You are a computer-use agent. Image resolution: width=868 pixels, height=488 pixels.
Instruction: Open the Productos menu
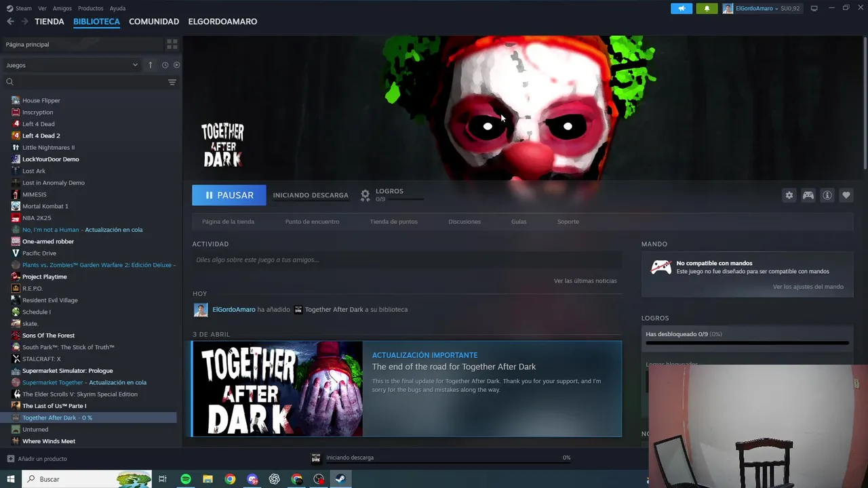pyautogui.click(x=90, y=8)
